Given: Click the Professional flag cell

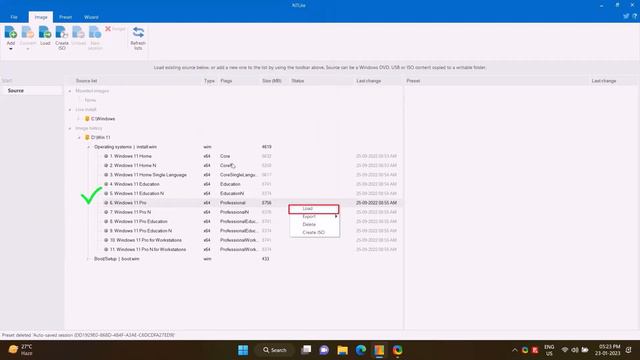Looking at the screenshot, I should (x=233, y=203).
